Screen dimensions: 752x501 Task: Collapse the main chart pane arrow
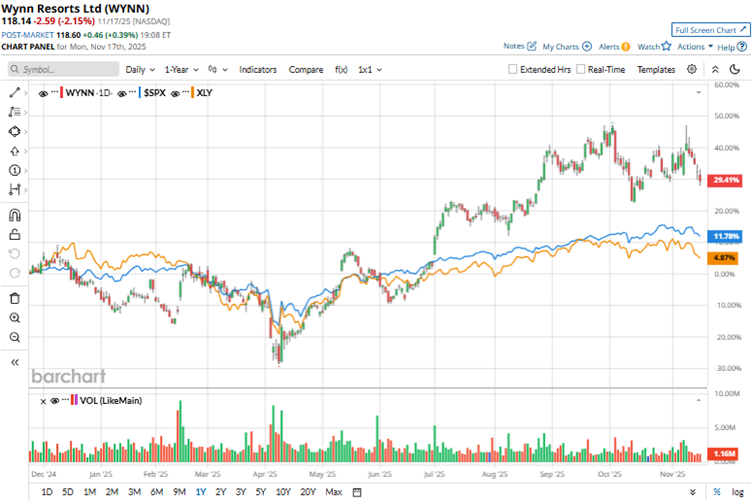[x=699, y=92]
